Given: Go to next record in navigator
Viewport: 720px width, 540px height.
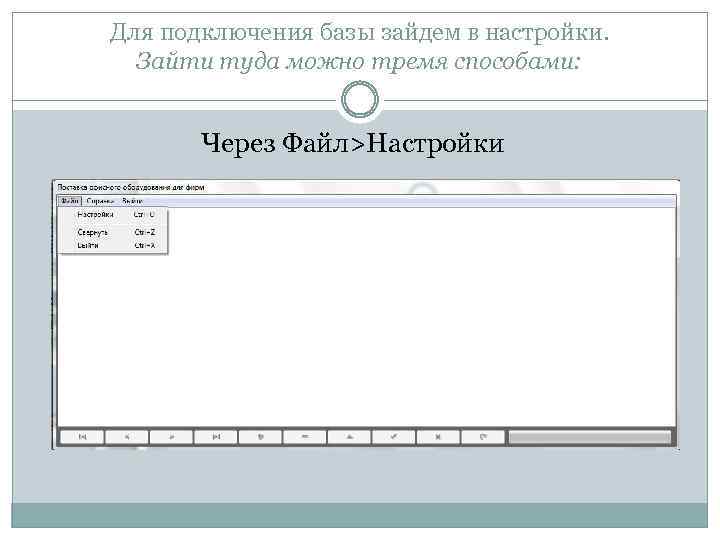Looking at the screenshot, I should [171, 437].
